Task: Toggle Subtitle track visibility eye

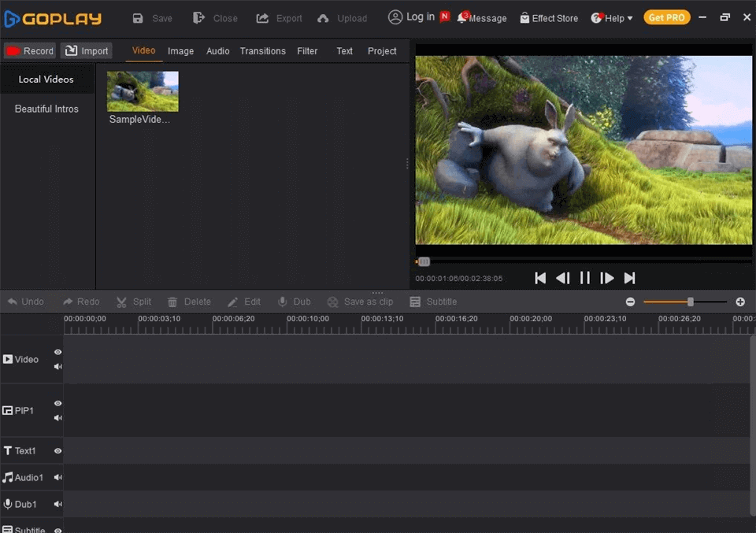Action: point(57,530)
